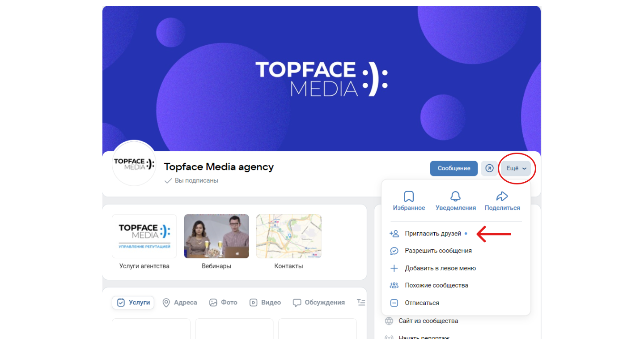Choose Отписаться from the menu

tap(456, 303)
